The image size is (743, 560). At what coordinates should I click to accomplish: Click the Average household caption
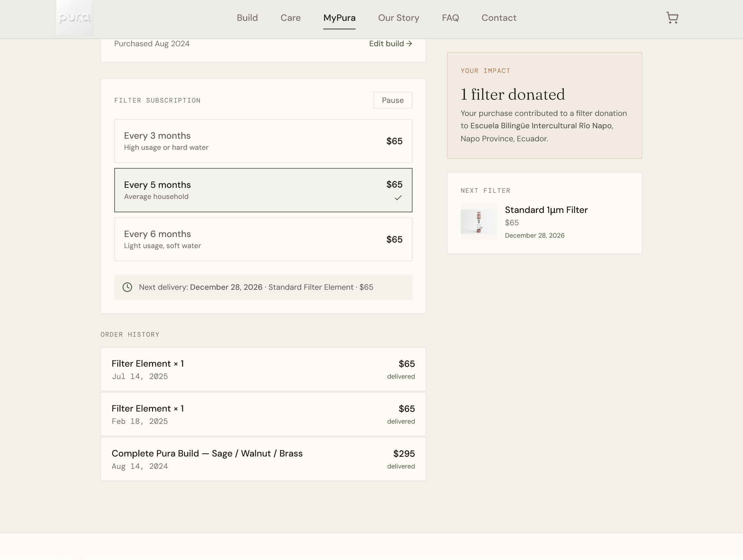tap(156, 197)
